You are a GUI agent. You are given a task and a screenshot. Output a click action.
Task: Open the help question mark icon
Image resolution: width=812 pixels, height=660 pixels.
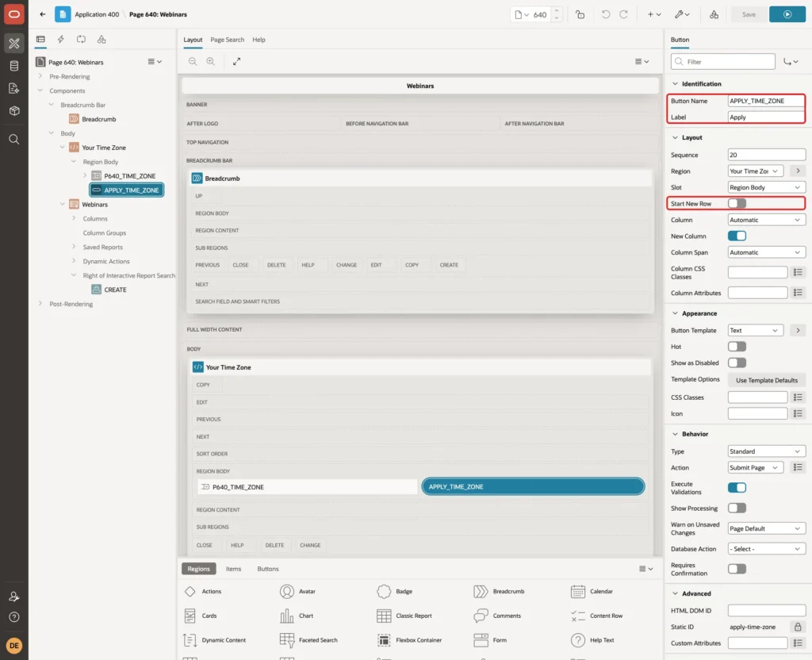pos(14,617)
